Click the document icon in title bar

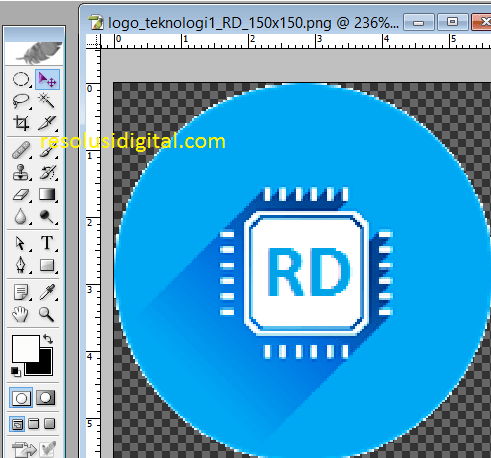(x=96, y=23)
